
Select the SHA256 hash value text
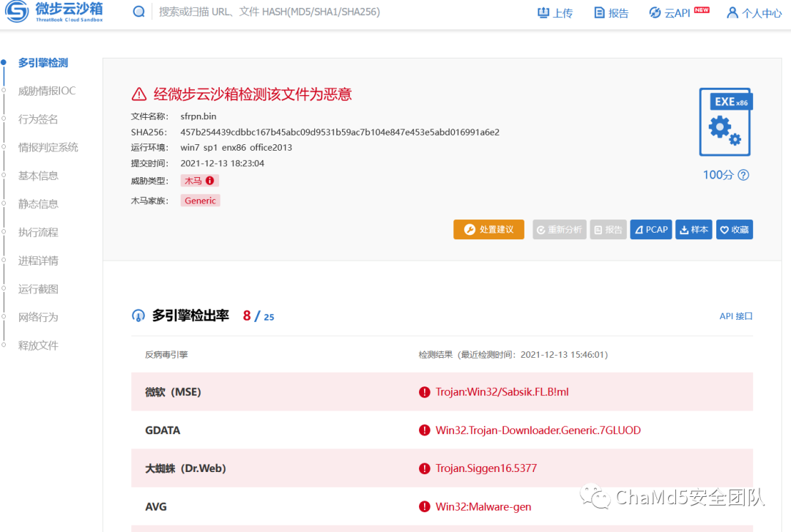point(340,132)
